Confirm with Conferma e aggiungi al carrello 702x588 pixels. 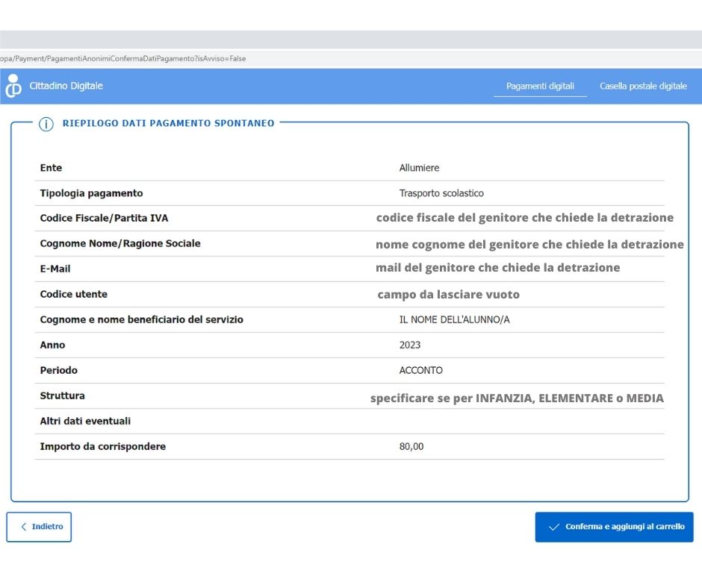[614, 527]
